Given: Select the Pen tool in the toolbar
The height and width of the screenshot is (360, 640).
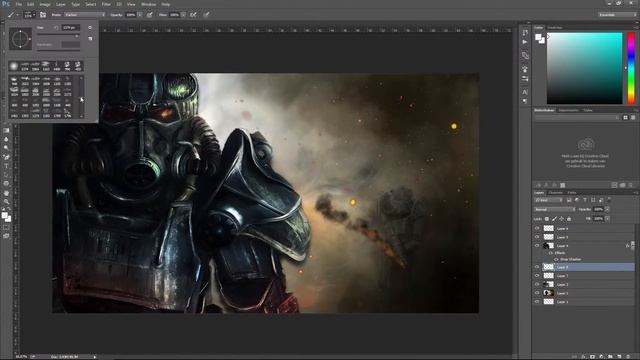Looking at the screenshot, I should click(x=6, y=157).
